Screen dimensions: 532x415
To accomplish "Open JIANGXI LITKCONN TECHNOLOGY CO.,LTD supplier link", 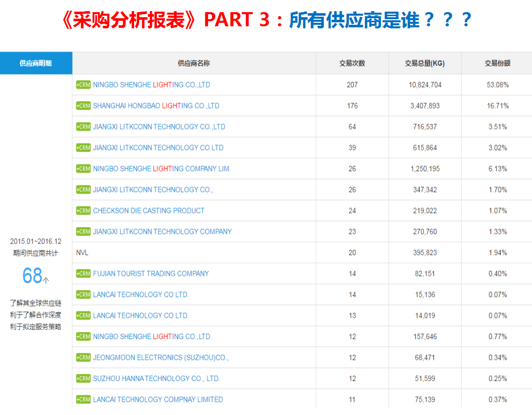I will [x=159, y=127].
